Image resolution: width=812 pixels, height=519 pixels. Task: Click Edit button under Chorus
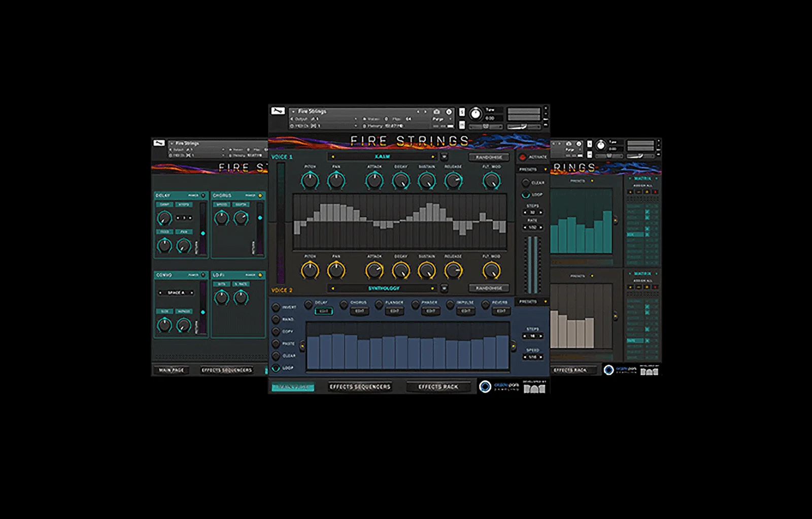(x=360, y=311)
